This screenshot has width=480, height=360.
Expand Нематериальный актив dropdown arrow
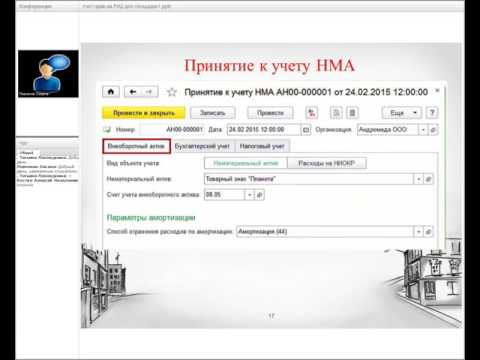(418, 179)
